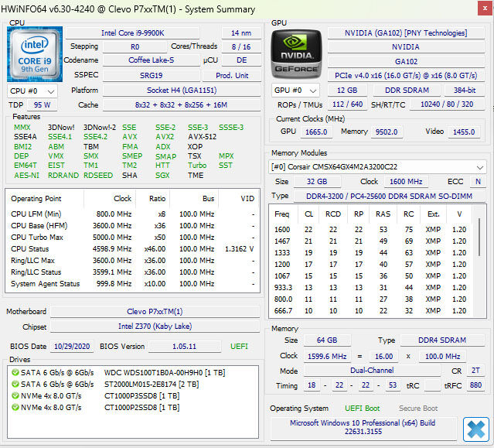Click the SRG19 SSPEC value
This screenshot has height=448, width=494.
[x=152, y=75]
